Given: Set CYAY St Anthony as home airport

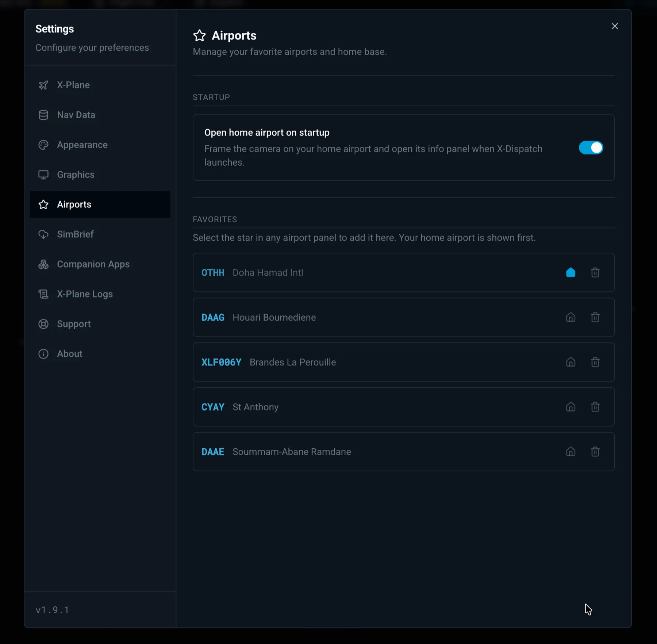Looking at the screenshot, I should click(570, 407).
